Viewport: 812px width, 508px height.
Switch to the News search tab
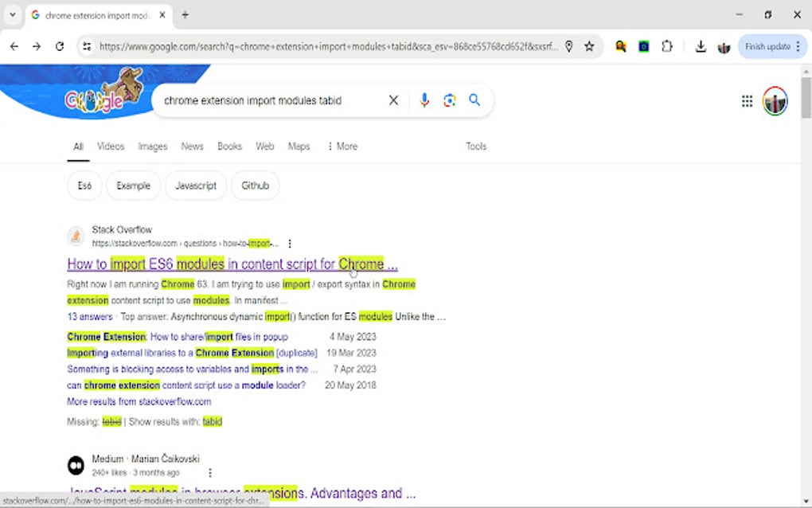(x=192, y=147)
